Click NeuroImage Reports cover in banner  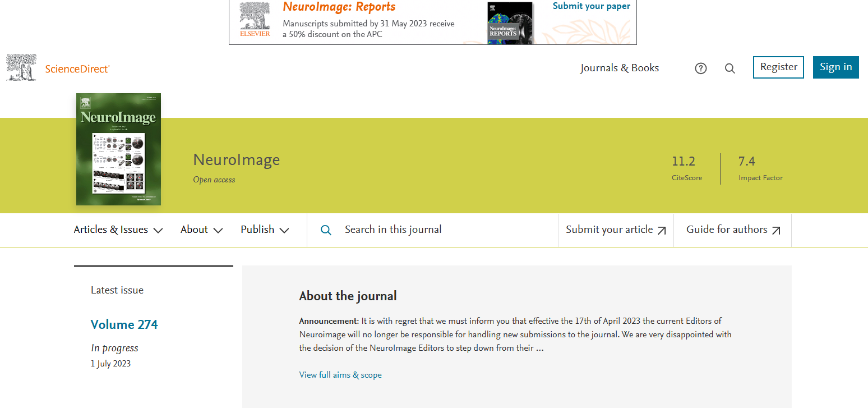pyautogui.click(x=510, y=23)
